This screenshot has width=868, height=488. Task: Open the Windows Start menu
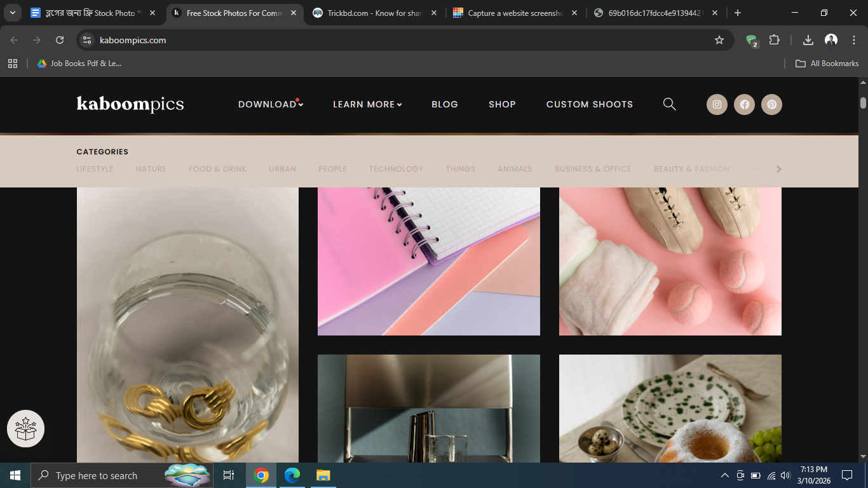(15, 475)
